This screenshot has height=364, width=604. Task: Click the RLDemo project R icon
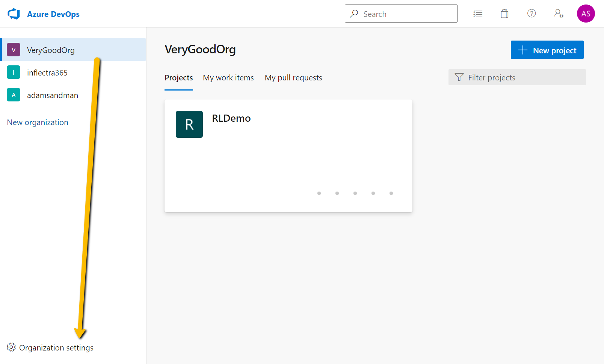(x=189, y=124)
